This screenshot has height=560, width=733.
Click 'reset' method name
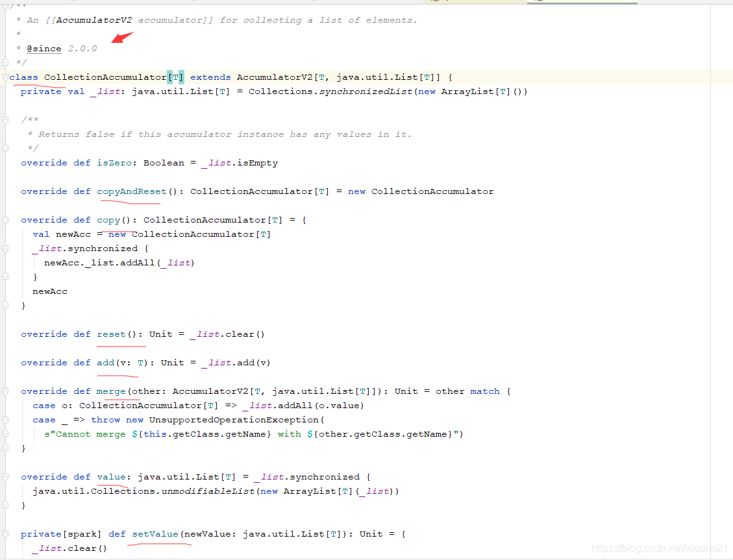coord(111,334)
